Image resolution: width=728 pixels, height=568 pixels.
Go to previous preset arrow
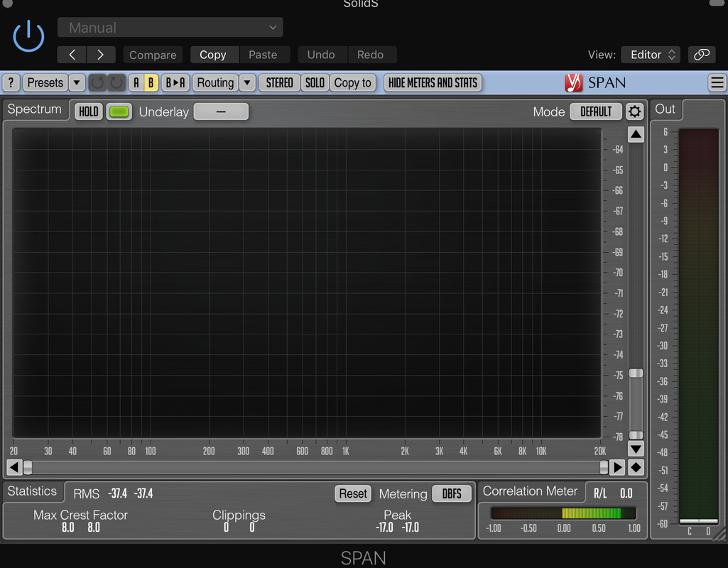(x=72, y=55)
